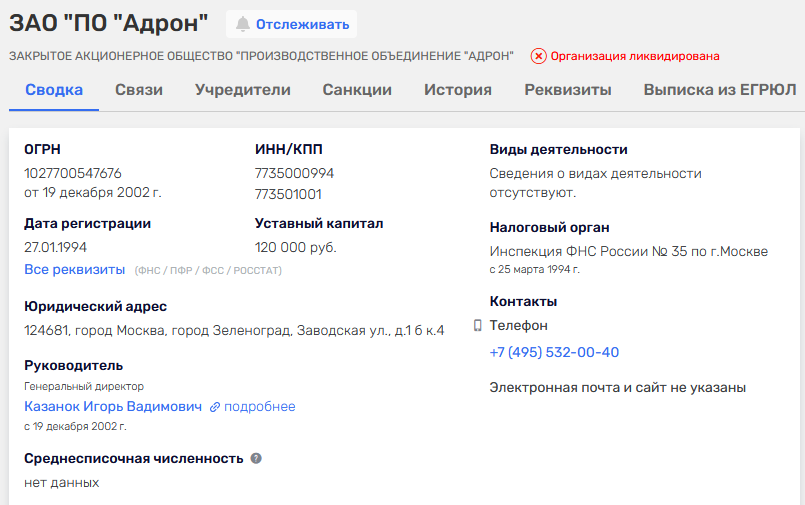Click the capital value 120 000 руб.

pos(296,247)
